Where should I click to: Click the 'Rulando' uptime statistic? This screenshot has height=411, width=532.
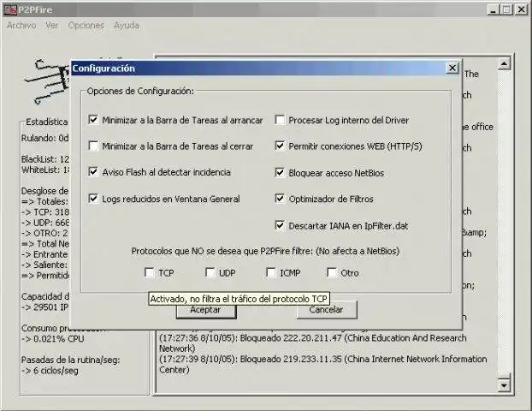(x=45, y=138)
